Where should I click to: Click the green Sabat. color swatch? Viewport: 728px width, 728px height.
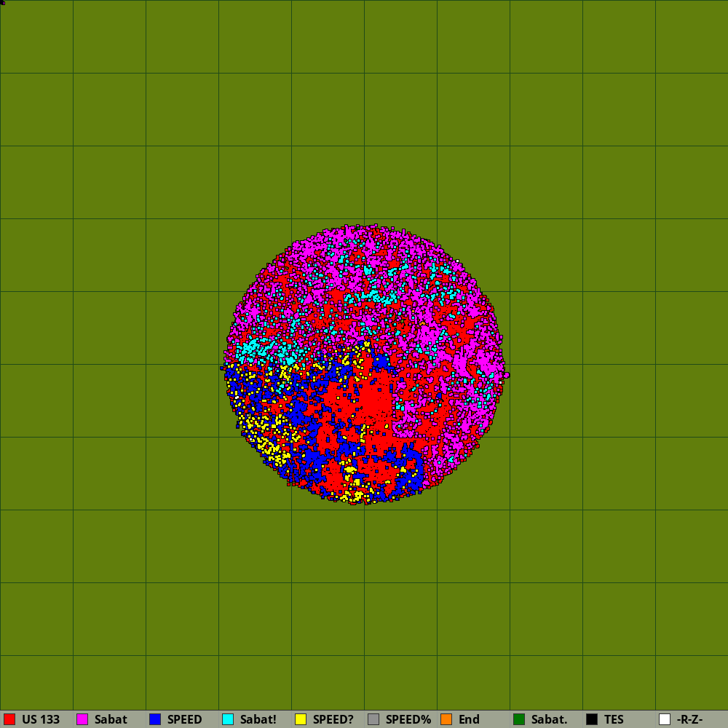(x=519, y=719)
